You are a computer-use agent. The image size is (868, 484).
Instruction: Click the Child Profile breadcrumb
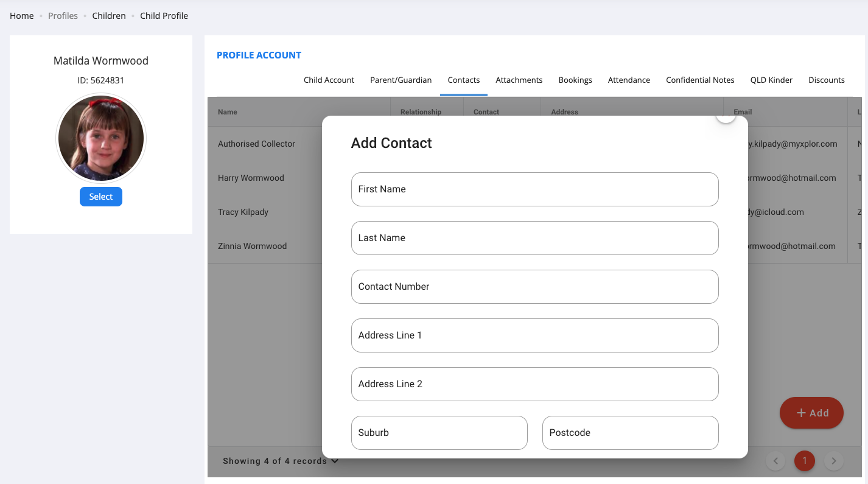point(164,16)
